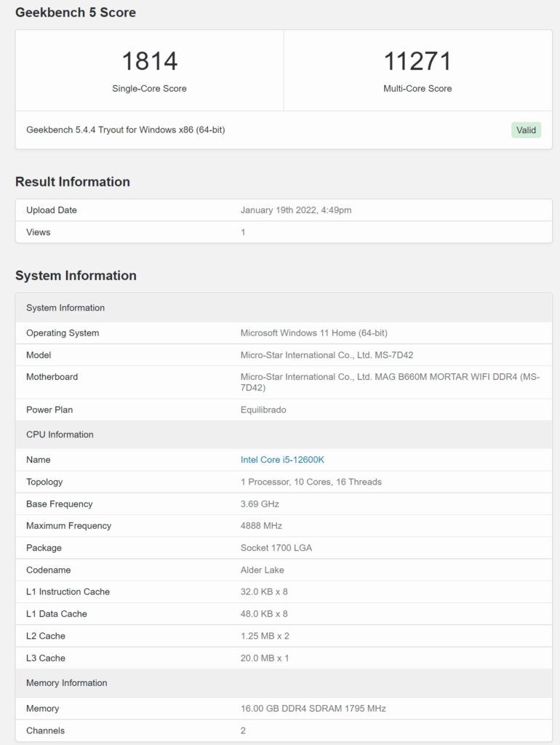Image resolution: width=560 pixels, height=745 pixels.
Task: Click the large System Information section heading
Action: (76, 276)
